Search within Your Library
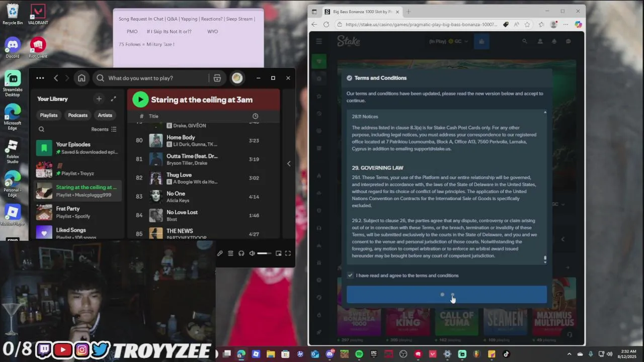Viewport: 644px width, 362px height. click(41, 129)
